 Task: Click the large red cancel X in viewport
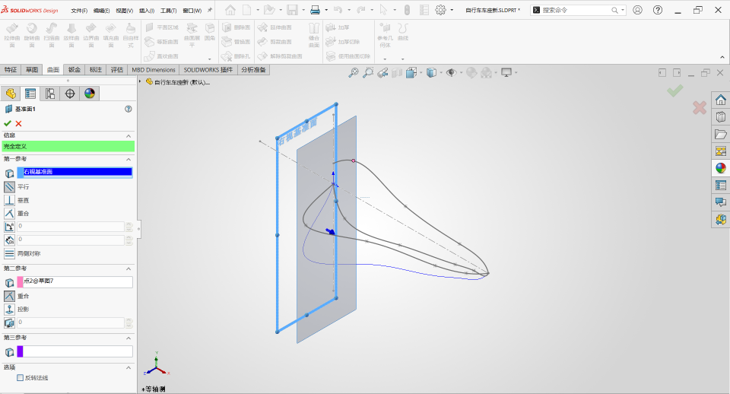point(699,108)
